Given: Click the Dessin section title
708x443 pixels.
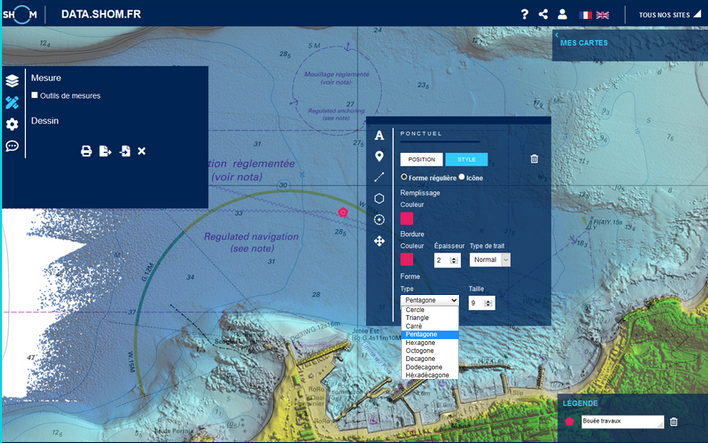Looking at the screenshot, I should tap(45, 121).
